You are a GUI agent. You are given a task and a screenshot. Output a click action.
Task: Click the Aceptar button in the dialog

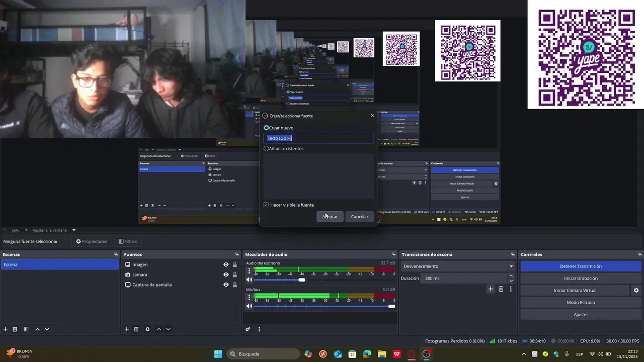point(330,217)
